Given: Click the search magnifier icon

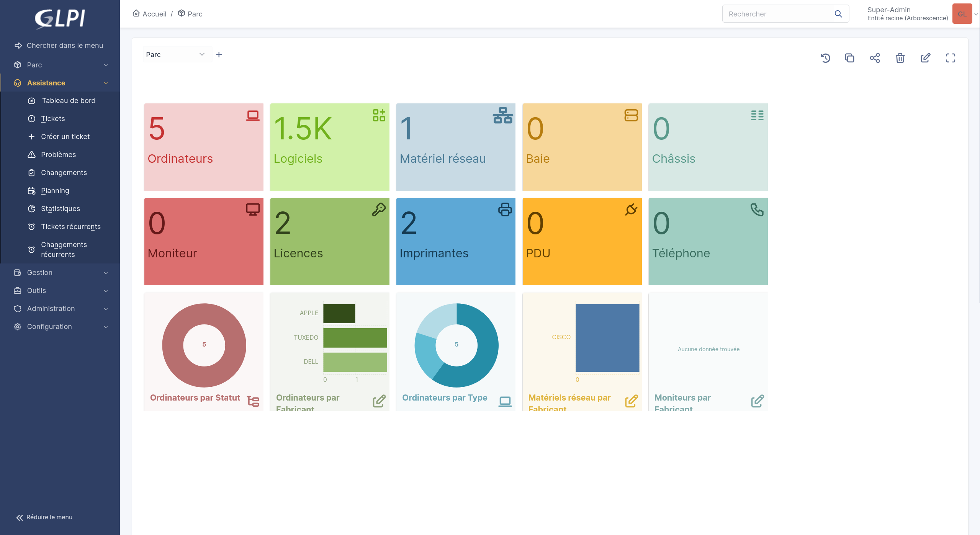Looking at the screenshot, I should click(x=838, y=14).
